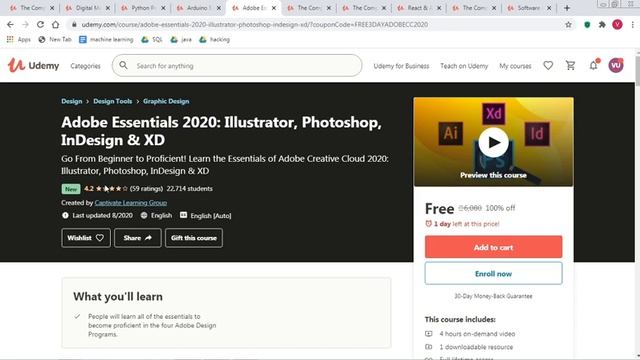The width and height of the screenshot is (640, 360).
Task: Switch to the Arduino tab
Action: point(197,8)
